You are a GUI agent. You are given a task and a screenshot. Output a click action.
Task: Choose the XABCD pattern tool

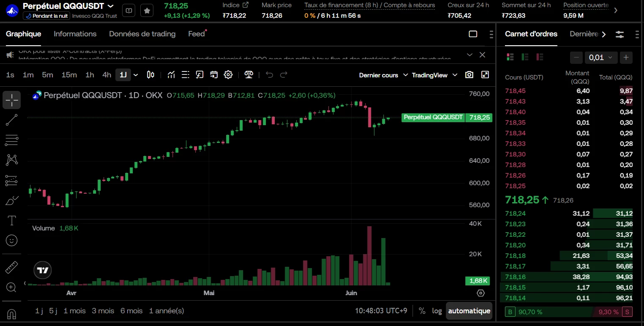(x=12, y=160)
